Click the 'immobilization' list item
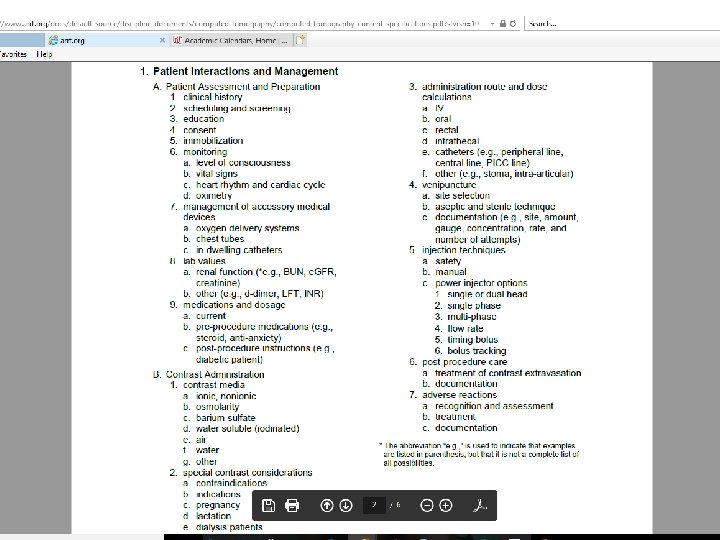This screenshot has height=540, width=720. (213, 141)
